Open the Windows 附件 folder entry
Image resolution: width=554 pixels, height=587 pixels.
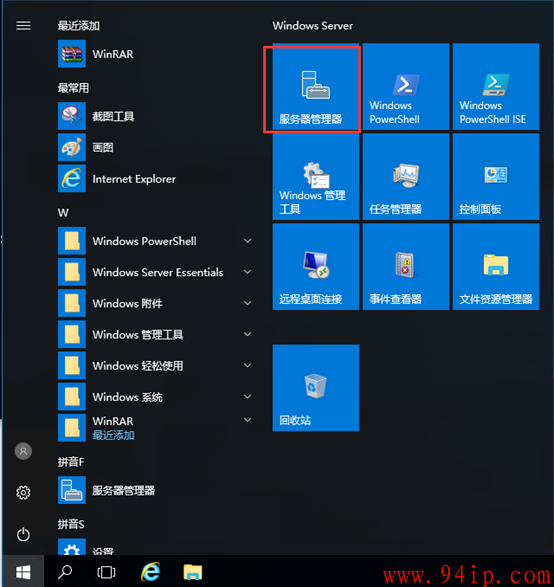click(x=155, y=303)
